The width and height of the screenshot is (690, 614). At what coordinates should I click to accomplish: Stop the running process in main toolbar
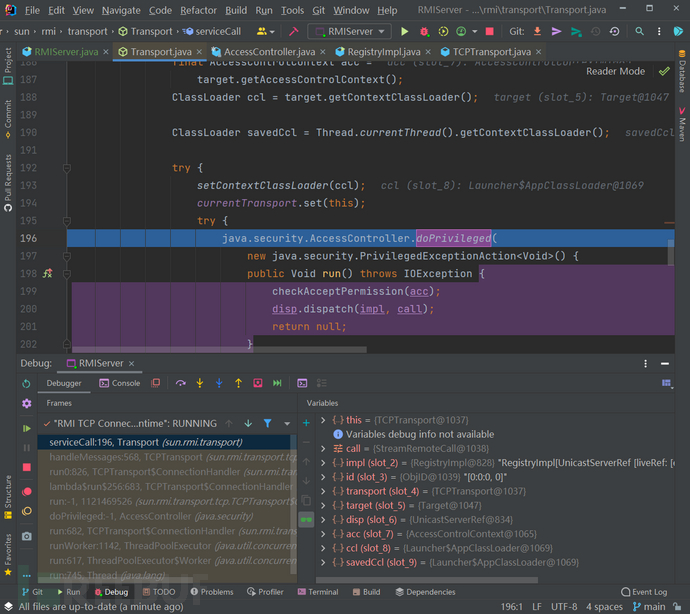pyautogui.click(x=489, y=31)
